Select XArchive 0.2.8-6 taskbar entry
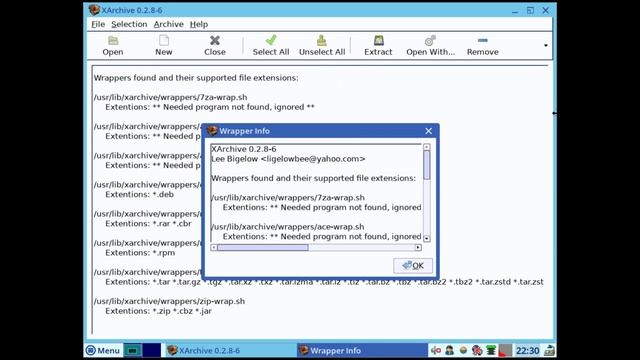 point(231,350)
